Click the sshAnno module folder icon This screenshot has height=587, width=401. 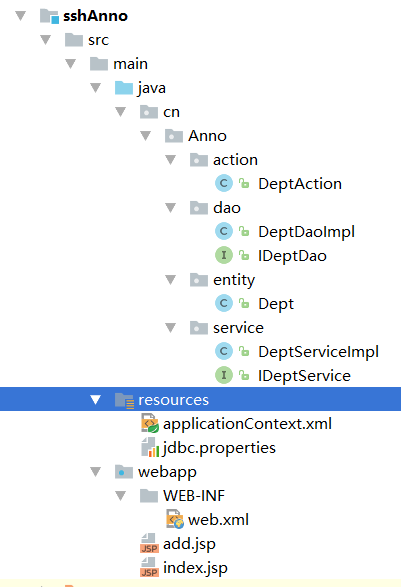coord(49,16)
